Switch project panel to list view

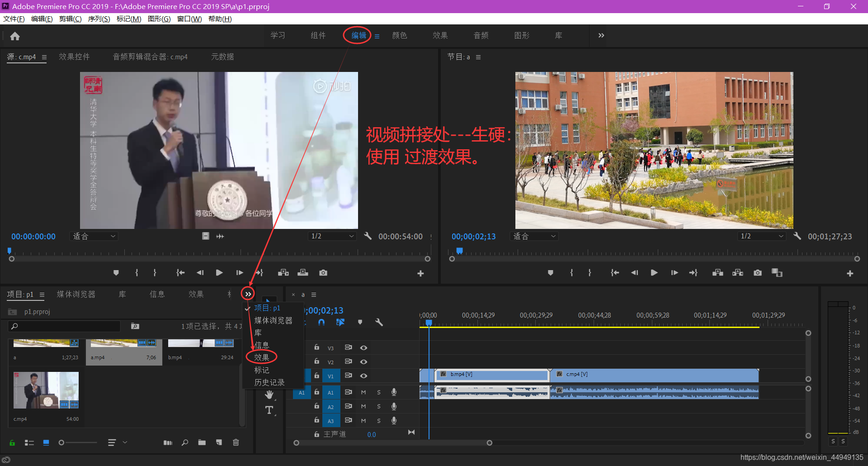coord(29,442)
